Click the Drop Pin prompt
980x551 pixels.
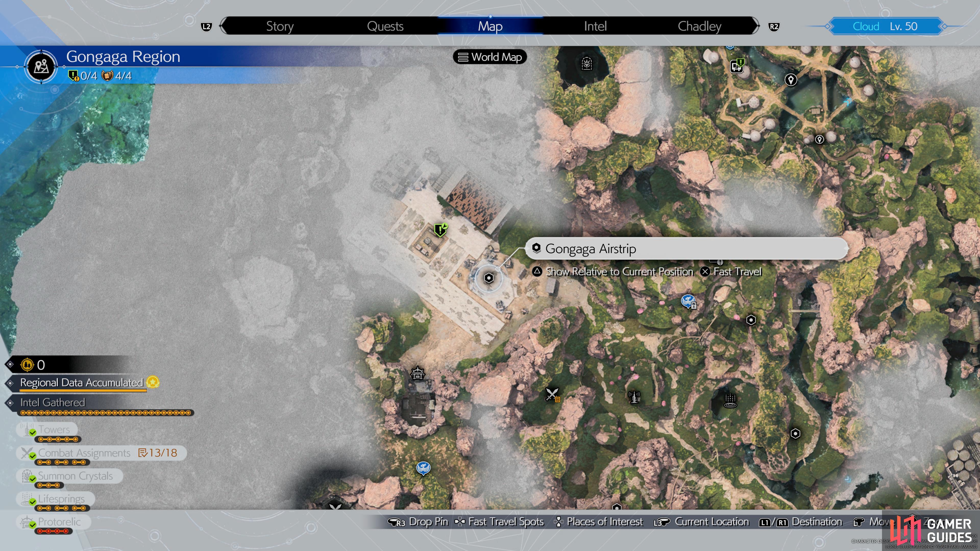417,522
